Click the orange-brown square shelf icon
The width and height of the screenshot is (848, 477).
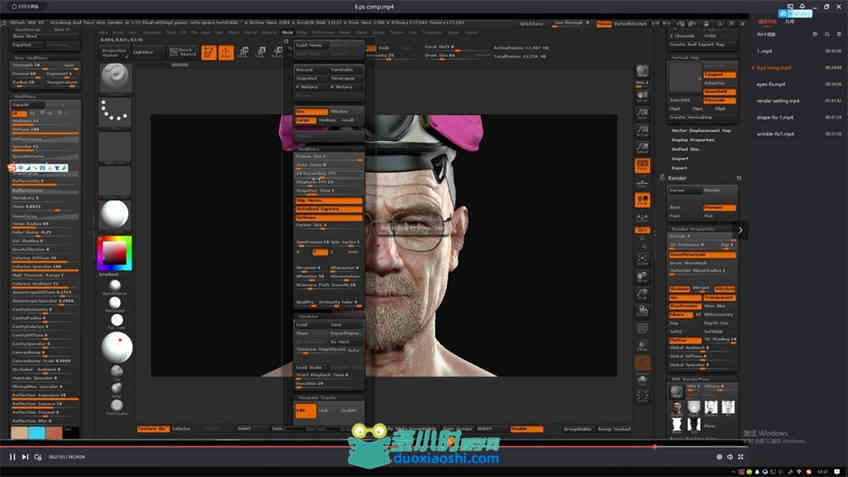[642, 363]
